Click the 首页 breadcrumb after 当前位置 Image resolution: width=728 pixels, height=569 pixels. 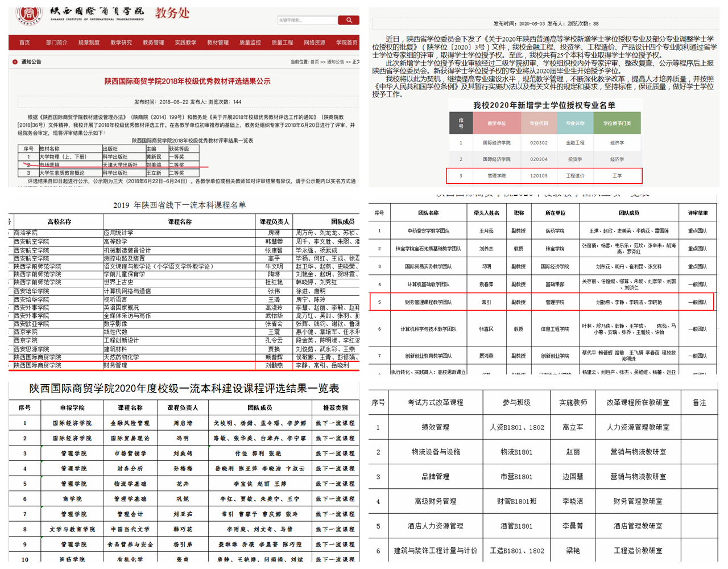pos(314,62)
